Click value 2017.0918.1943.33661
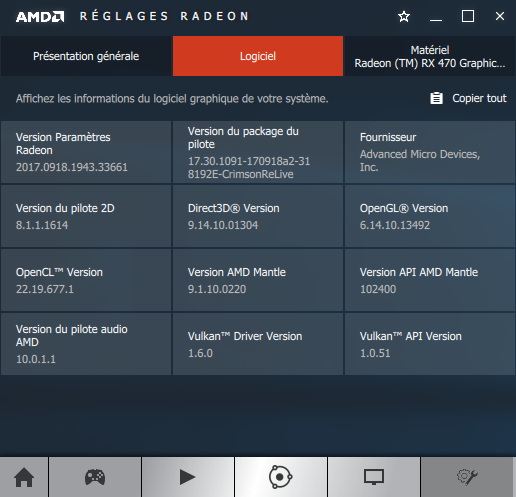This screenshot has height=497, width=516. 72,167
